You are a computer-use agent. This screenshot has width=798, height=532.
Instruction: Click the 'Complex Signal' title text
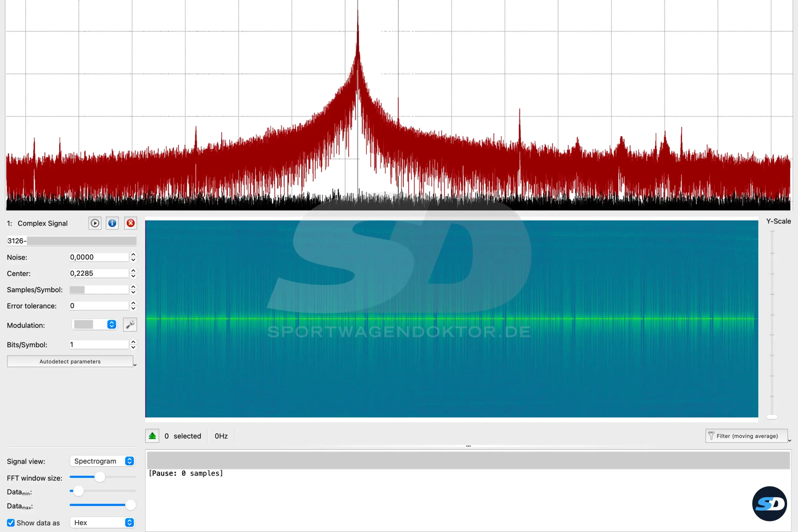coord(43,223)
